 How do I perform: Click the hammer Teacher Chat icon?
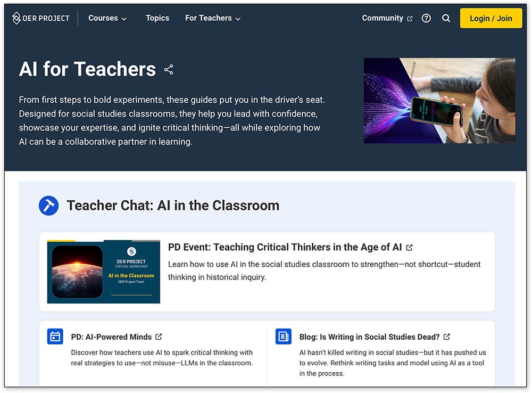tap(49, 206)
